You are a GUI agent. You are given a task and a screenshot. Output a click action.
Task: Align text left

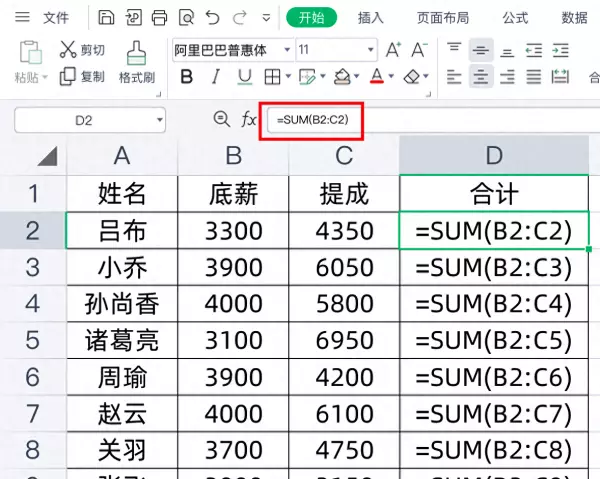pos(454,77)
